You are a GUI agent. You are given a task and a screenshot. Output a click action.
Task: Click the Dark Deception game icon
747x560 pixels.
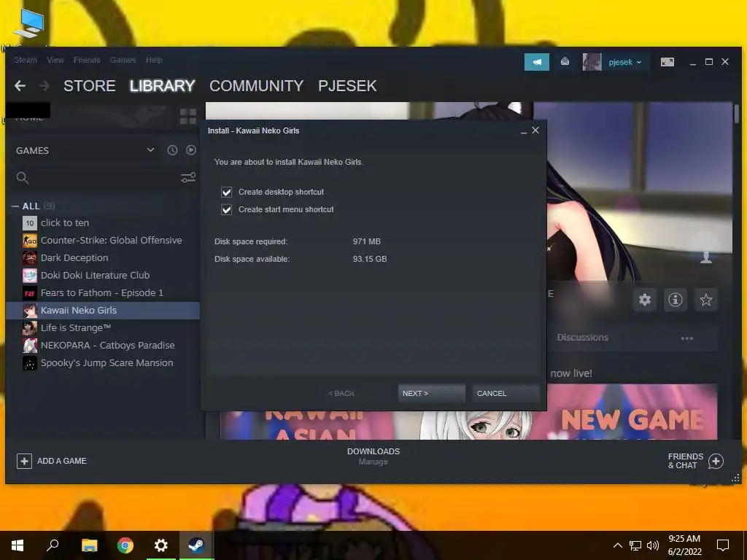tap(29, 258)
